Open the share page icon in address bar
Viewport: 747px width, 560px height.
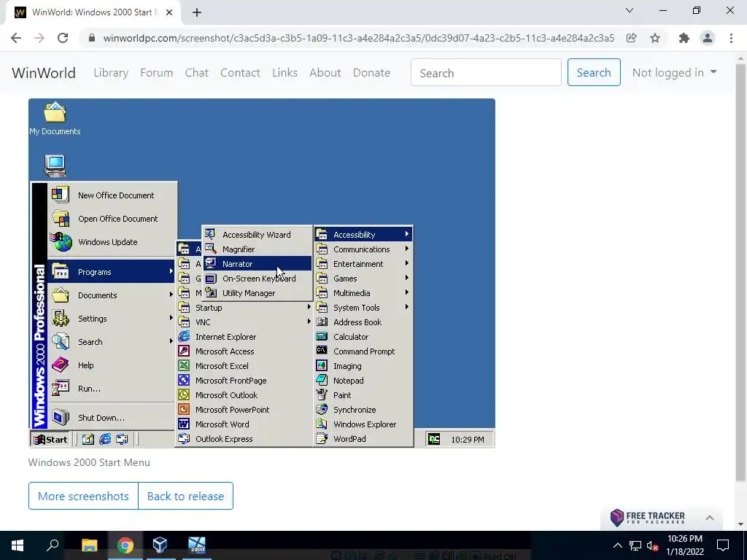tap(631, 38)
